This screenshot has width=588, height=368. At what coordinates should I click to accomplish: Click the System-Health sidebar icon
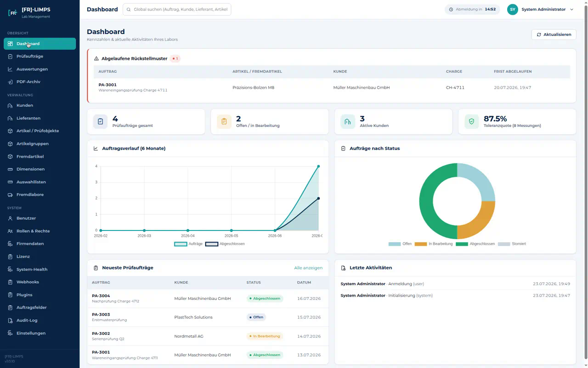click(x=10, y=270)
